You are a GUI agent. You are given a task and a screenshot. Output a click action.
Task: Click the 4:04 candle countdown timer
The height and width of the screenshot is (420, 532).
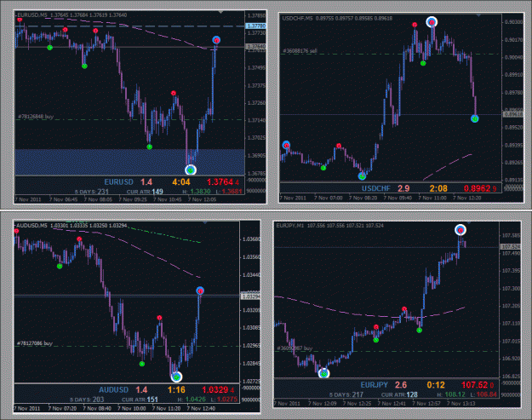pos(181,182)
